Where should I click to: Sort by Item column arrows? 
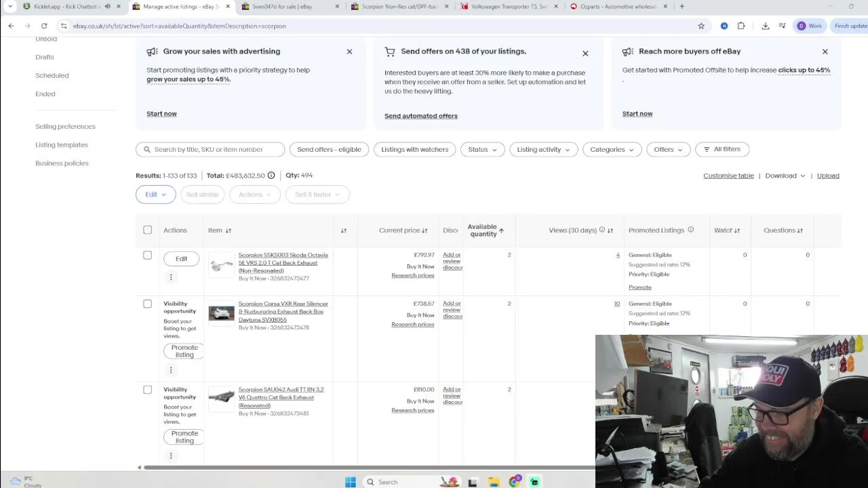[228, 230]
